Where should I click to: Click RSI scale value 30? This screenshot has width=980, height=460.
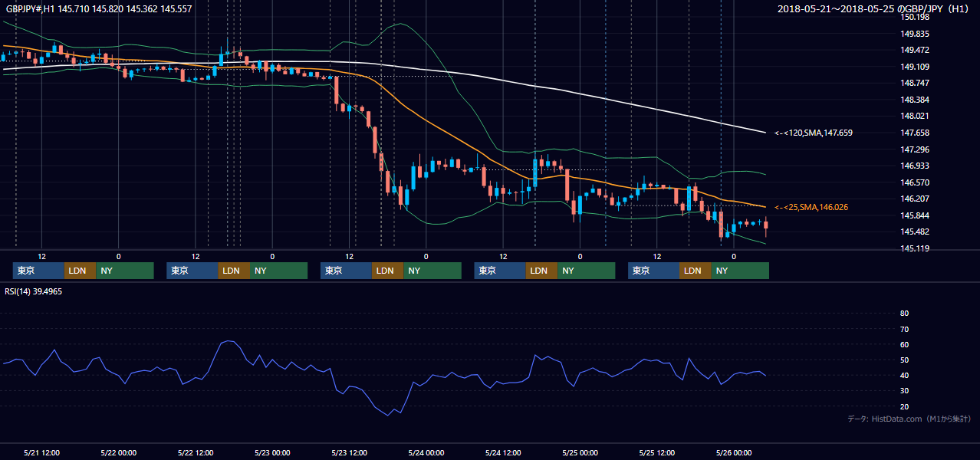904,390
